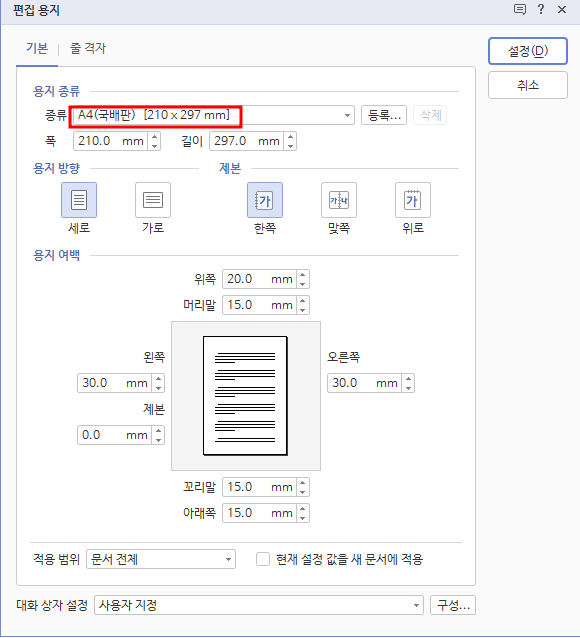Decrease 폭 width with down arrow
This screenshot has height=638, width=580.
click(154, 146)
